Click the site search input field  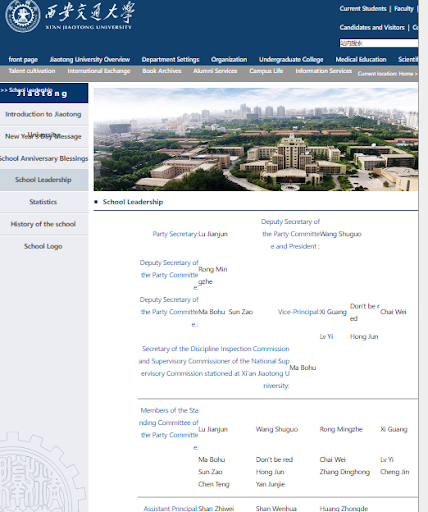[379, 43]
